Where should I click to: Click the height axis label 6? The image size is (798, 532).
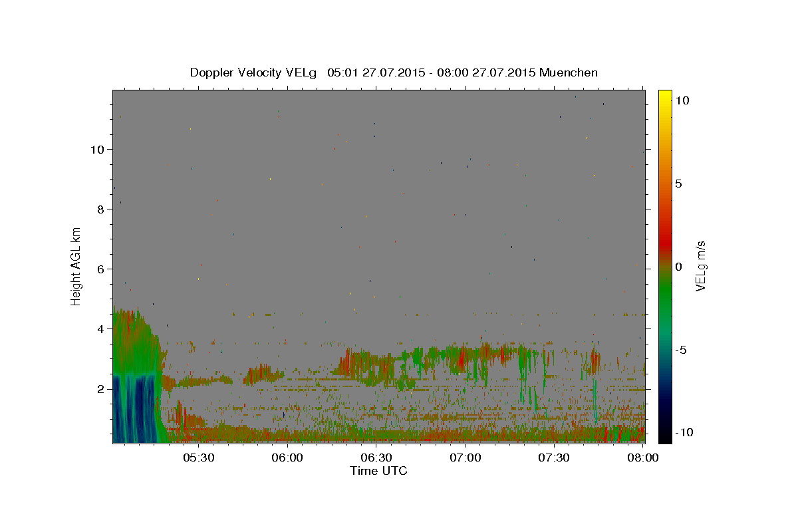pos(101,269)
